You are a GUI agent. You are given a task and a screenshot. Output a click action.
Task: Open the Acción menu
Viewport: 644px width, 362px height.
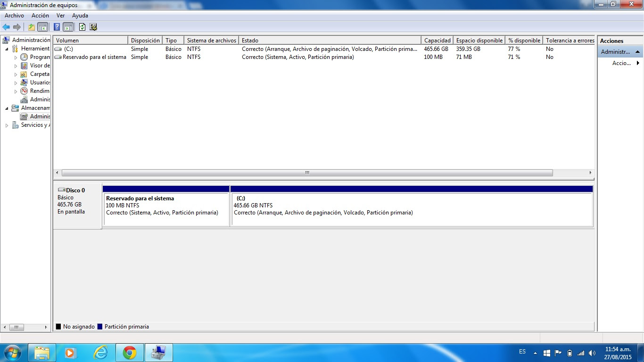[40, 16]
